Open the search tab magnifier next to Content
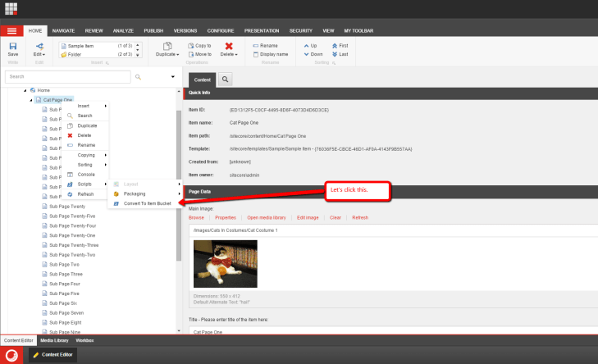598x364 pixels. 225,80
